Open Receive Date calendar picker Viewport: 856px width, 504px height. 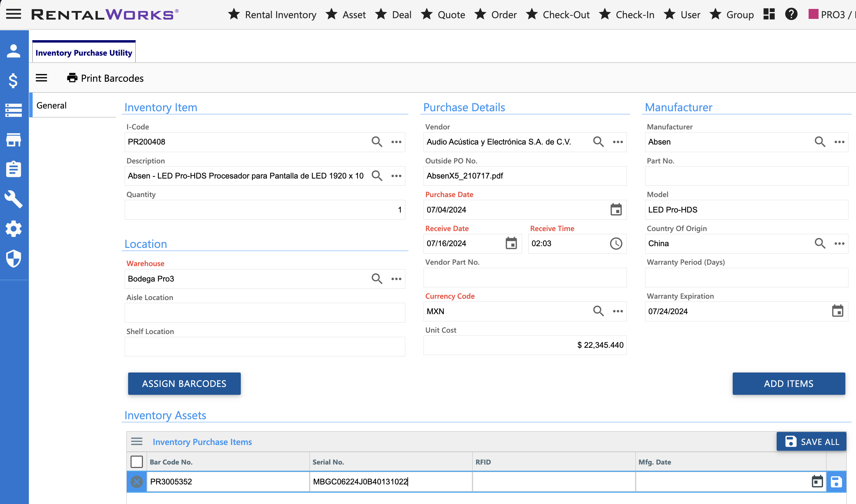pos(511,243)
